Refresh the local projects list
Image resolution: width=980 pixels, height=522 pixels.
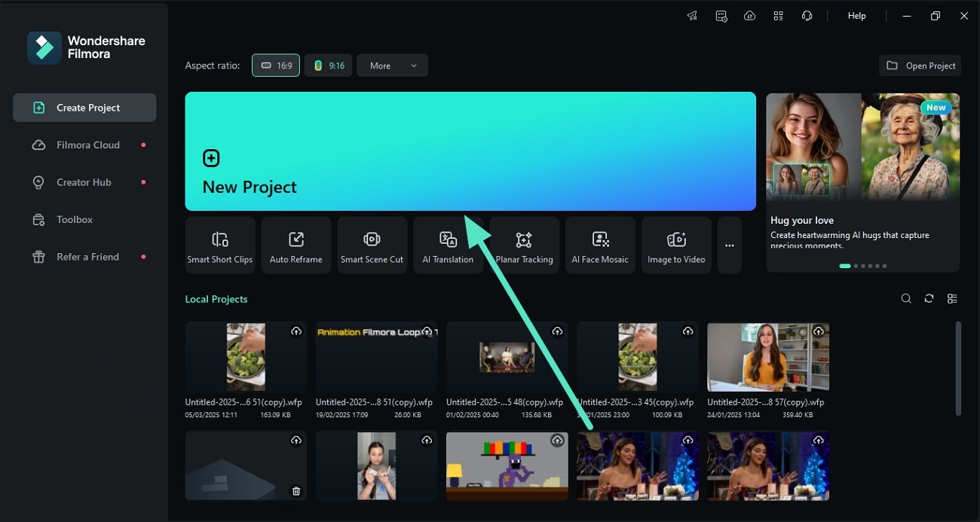(929, 299)
